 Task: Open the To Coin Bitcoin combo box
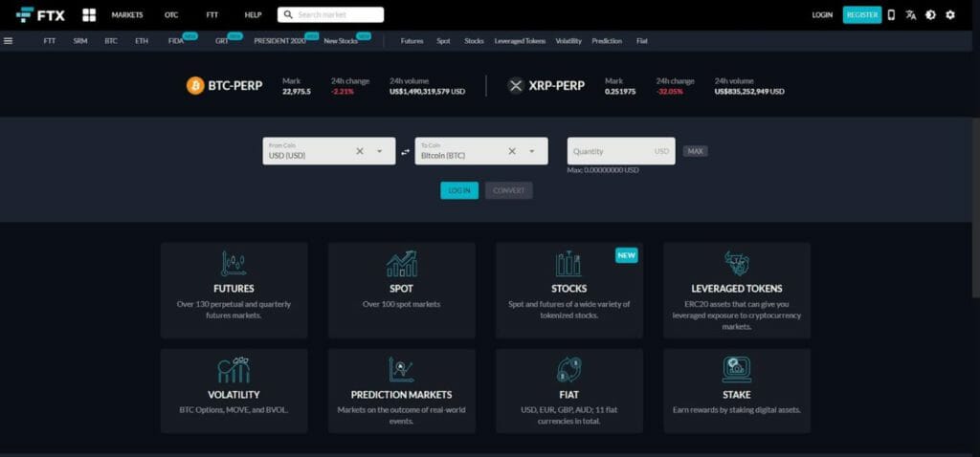click(x=481, y=151)
